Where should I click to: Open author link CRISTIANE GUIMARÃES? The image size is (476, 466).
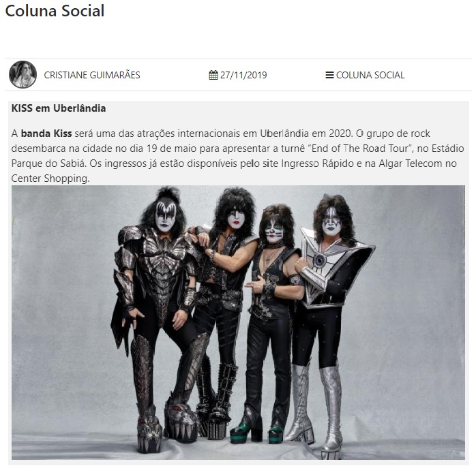pyautogui.click(x=92, y=75)
